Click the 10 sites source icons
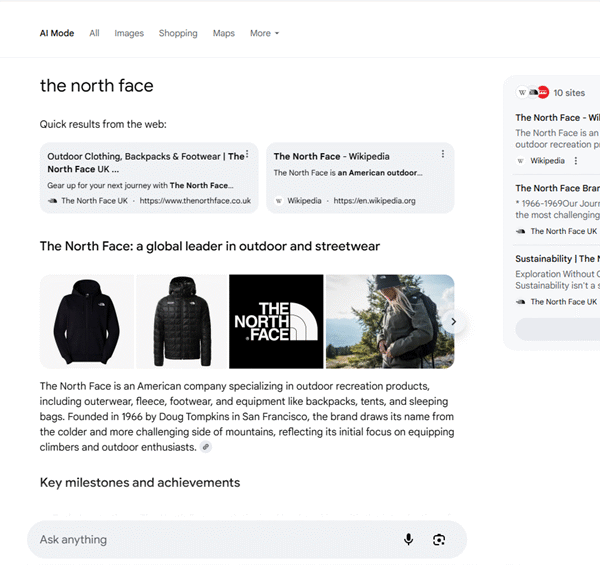The image size is (600, 565). [533, 93]
